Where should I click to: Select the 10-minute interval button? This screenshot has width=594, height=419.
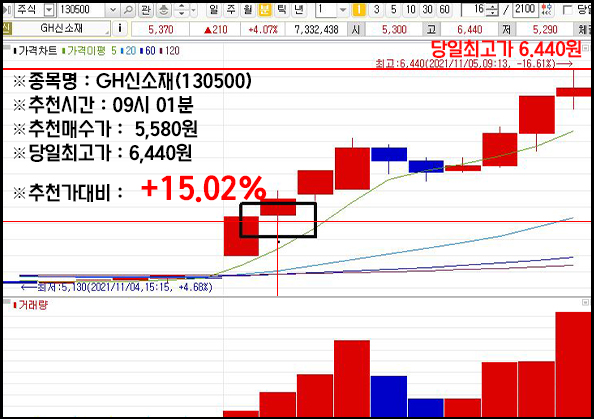[x=411, y=9]
